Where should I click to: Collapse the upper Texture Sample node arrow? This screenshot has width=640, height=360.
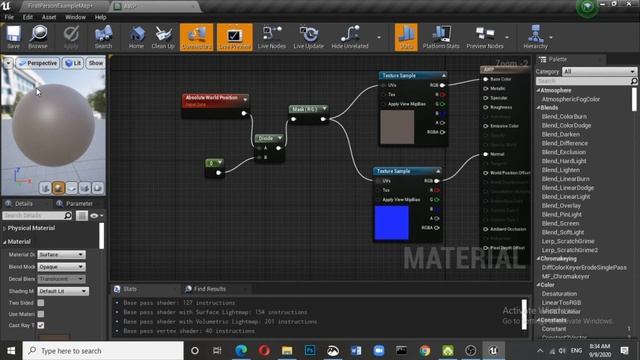444,76
